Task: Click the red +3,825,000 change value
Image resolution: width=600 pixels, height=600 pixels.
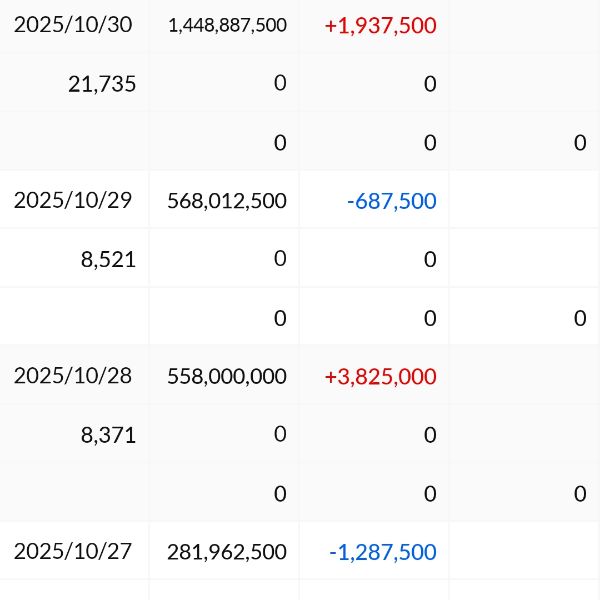Action: (x=380, y=377)
